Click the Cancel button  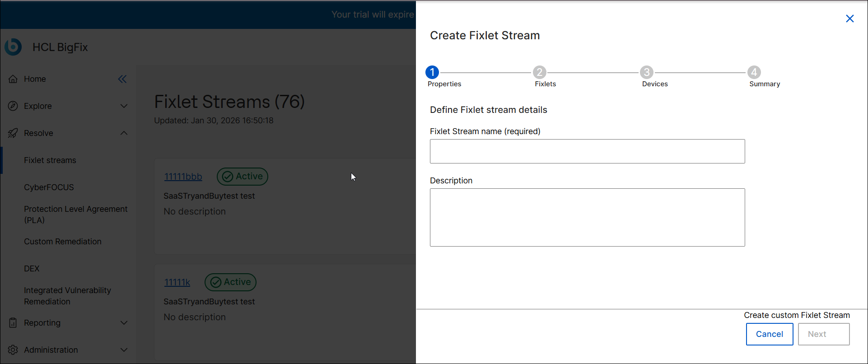pos(769,334)
